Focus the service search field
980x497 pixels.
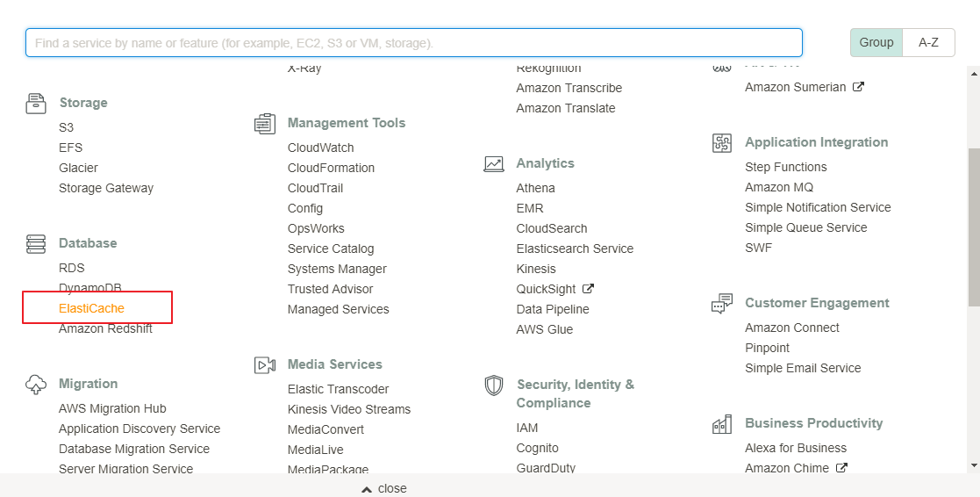414,42
